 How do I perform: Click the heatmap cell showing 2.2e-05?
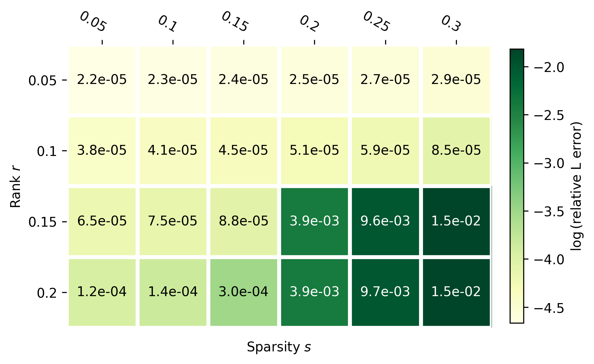(102, 80)
